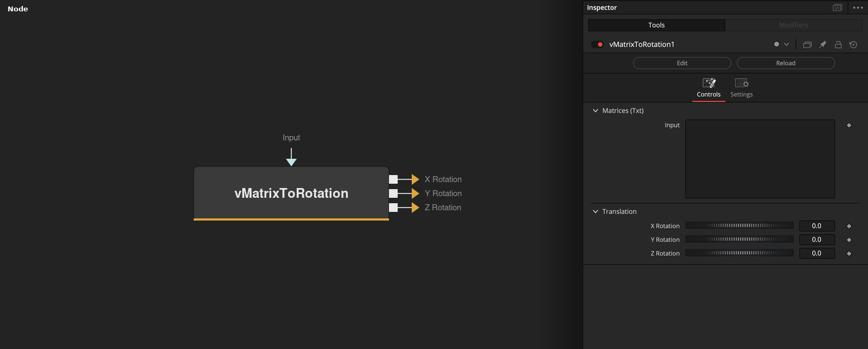868x349 pixels.
Task: Click the Reload button
Action: (x=786, y=63)
